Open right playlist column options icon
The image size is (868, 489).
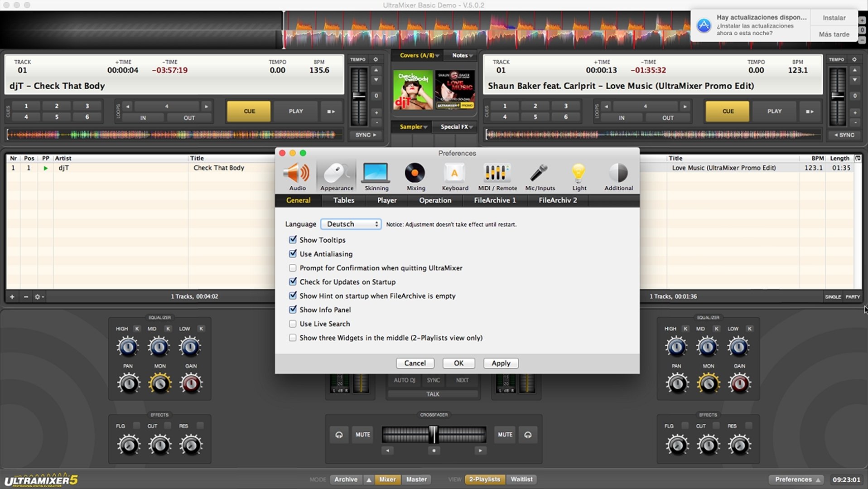(x=858, y=158)
